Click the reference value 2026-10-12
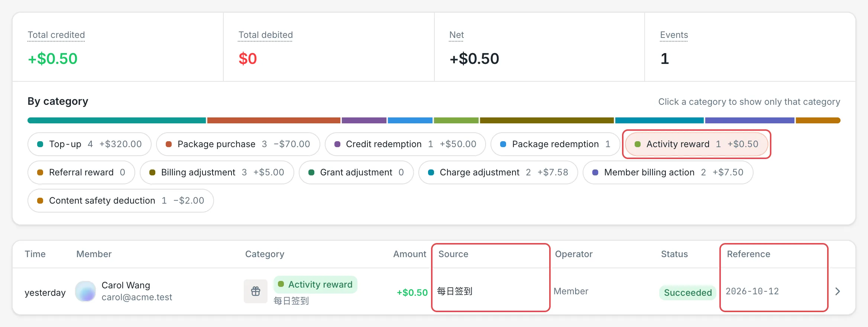The image size is (868, 327). 752,291
